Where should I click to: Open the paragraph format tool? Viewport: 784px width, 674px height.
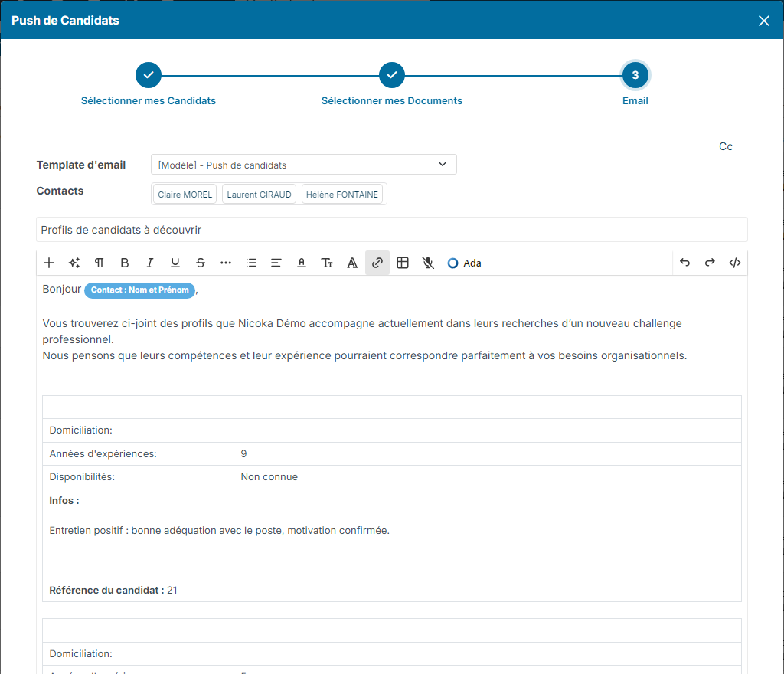[x=100, y=263]
